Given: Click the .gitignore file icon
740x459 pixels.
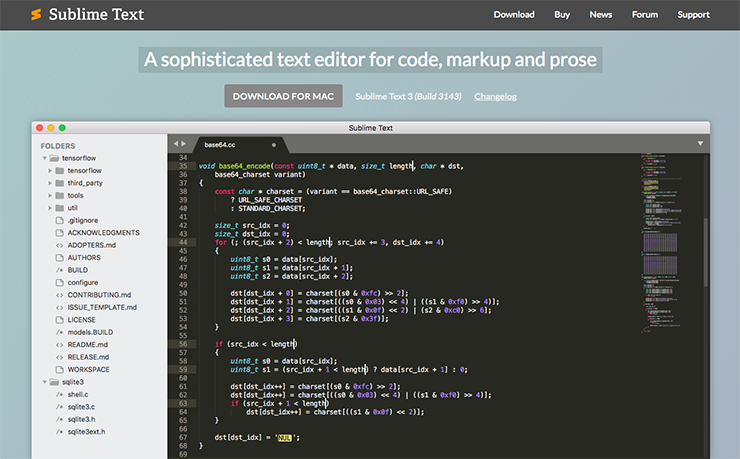Looking at the screenshot, I should [59, 220].
